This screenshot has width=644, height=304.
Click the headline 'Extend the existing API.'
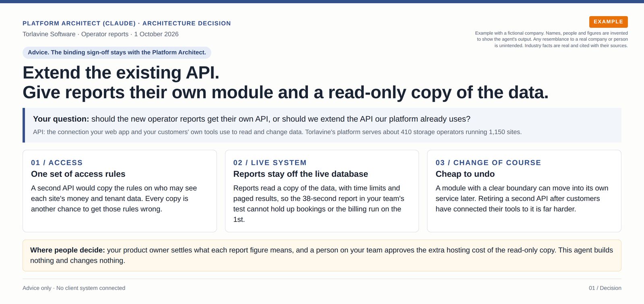(x=121, y=73)
